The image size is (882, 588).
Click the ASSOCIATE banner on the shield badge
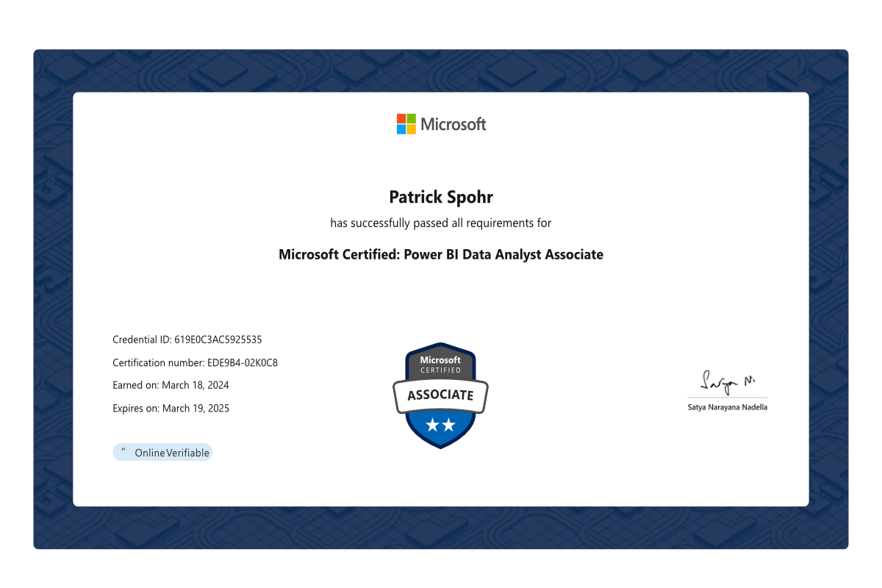click(440, 395)
